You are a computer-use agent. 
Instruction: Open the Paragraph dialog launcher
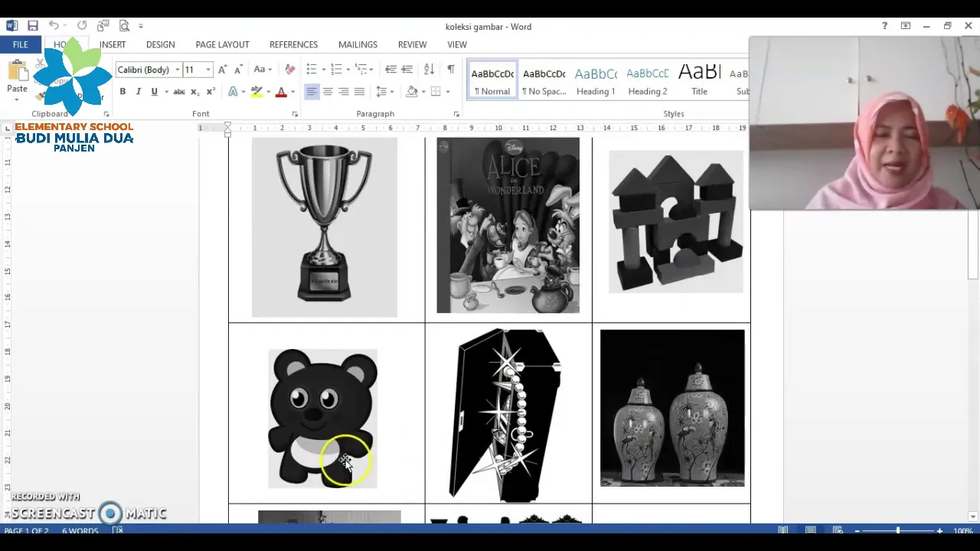[456, 114]
